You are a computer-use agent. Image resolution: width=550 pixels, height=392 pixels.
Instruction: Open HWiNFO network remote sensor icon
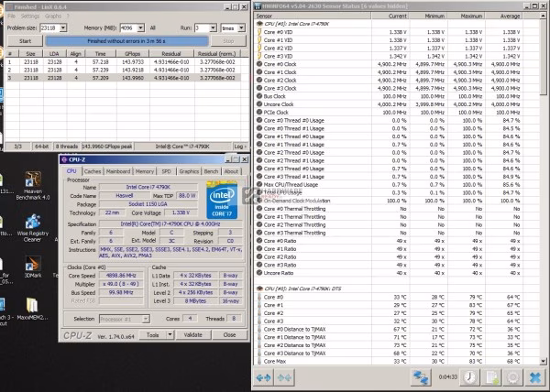coord(421,377)
